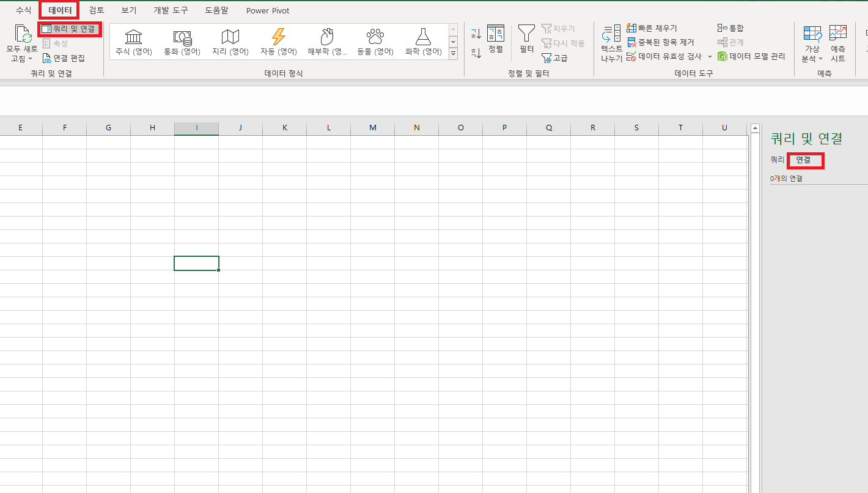Click 중복된 항목 제거 remove duplicates
The image size is (868, 493).
tap(660, 42)
